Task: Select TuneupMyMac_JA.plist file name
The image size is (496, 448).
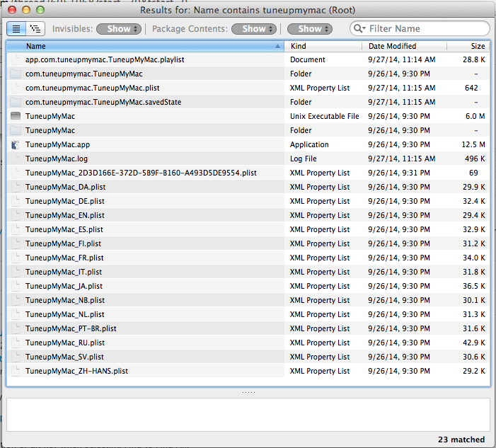Action: [64, 286]
